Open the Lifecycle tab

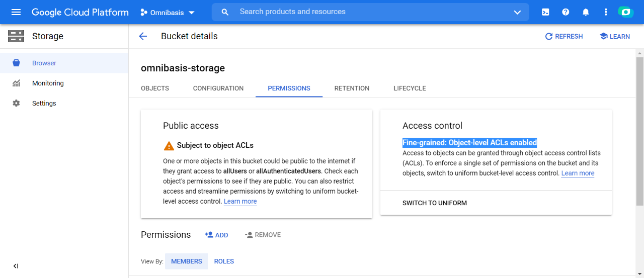click(x=410, y=88)
